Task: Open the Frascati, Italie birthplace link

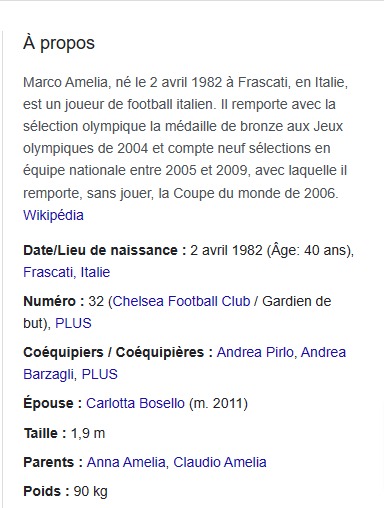Action: (x=66, y=272)
